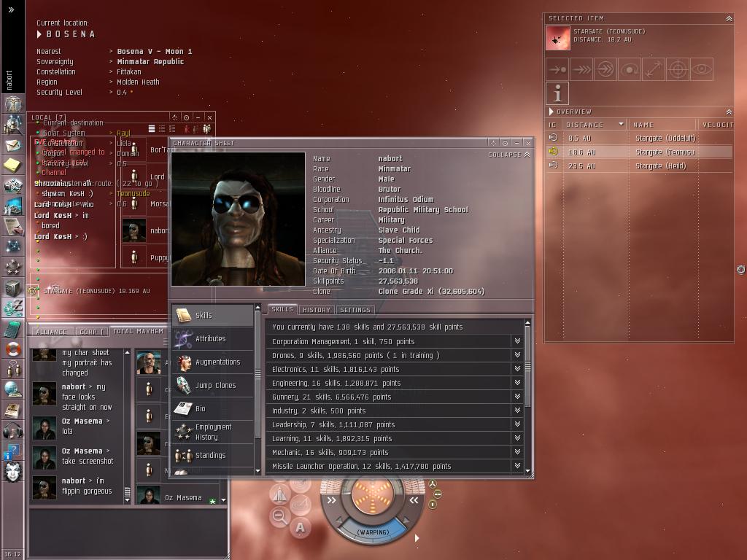
Task: Switch to the History tab in Character Sheet
Action: pyautogui.click(x=317, y=309)
